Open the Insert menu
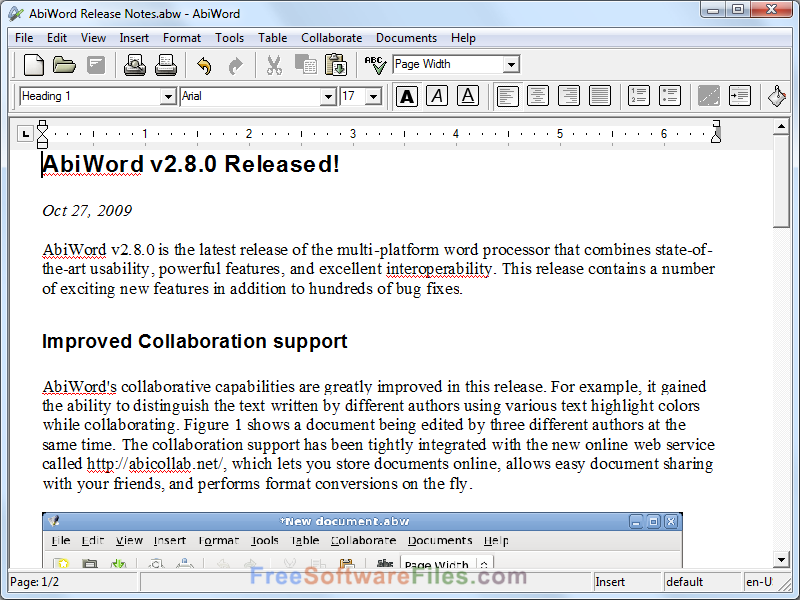The width and height of the screenshot is (800, 600). coord(134,38)
